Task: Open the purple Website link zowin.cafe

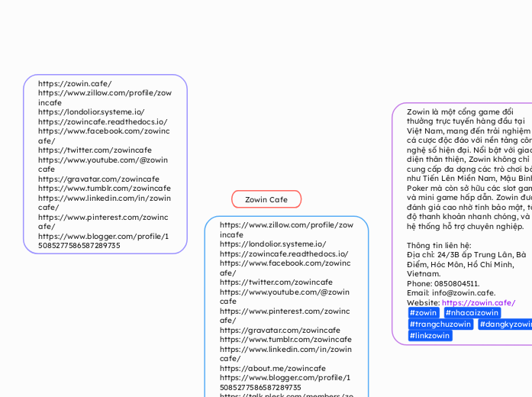Action: click(x=478, y=302)
